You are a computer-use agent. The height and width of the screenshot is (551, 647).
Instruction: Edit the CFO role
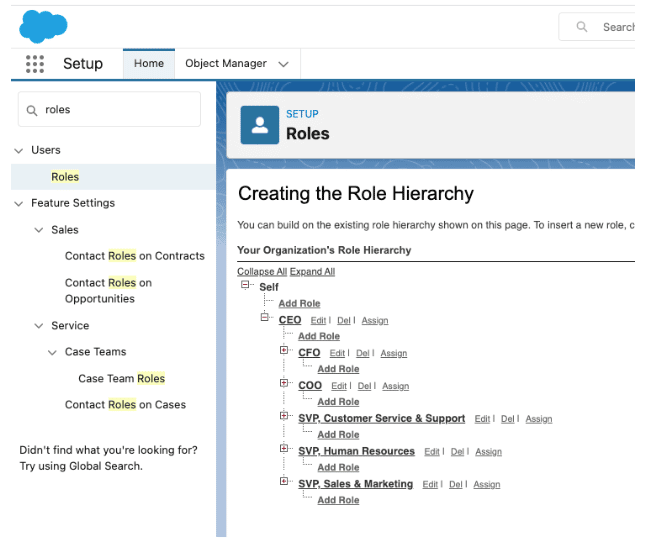[337, 353]
